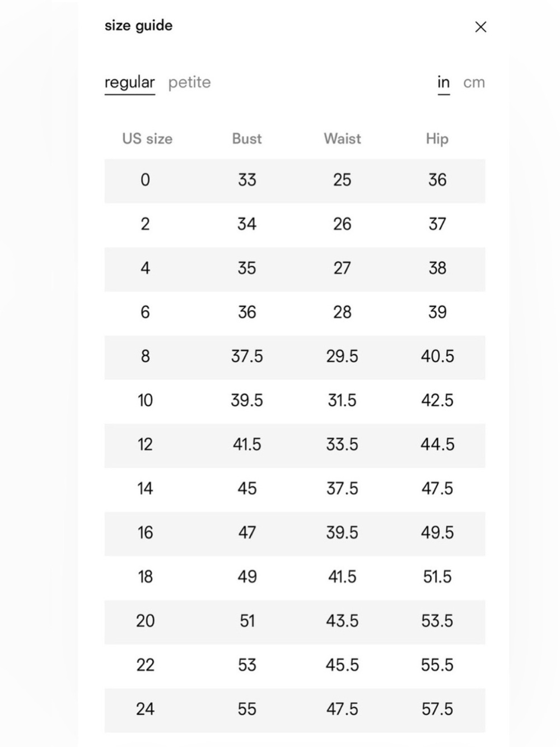Toggle units to in
The height and width of the screenshot is (747, 560).
coord(444,82)
